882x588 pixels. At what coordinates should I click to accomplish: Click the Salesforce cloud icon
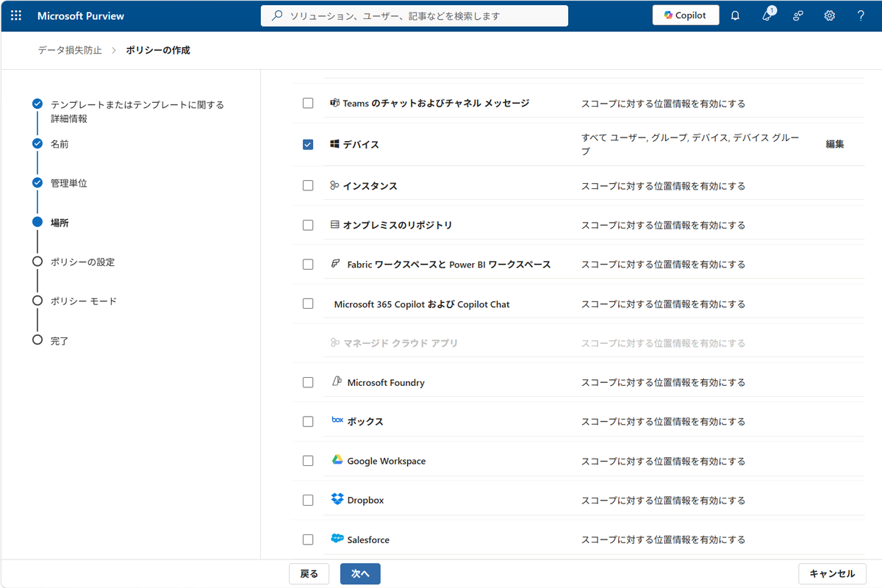point(337,539)
